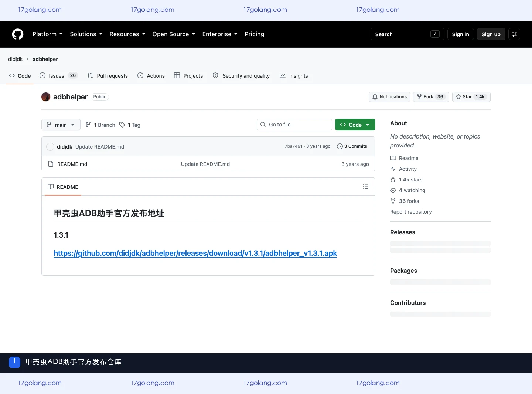The image size is (532, 394).
Task: Click the Sign up button
Action: (x=491, y=34)
